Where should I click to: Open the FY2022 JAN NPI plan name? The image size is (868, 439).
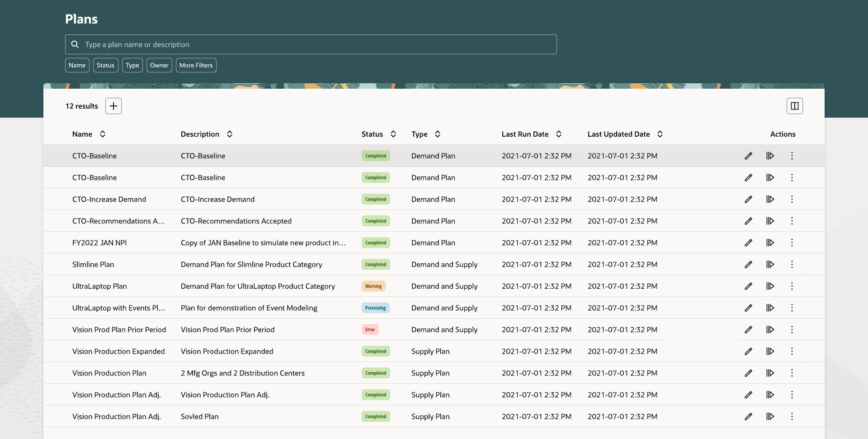pos(99,243)
